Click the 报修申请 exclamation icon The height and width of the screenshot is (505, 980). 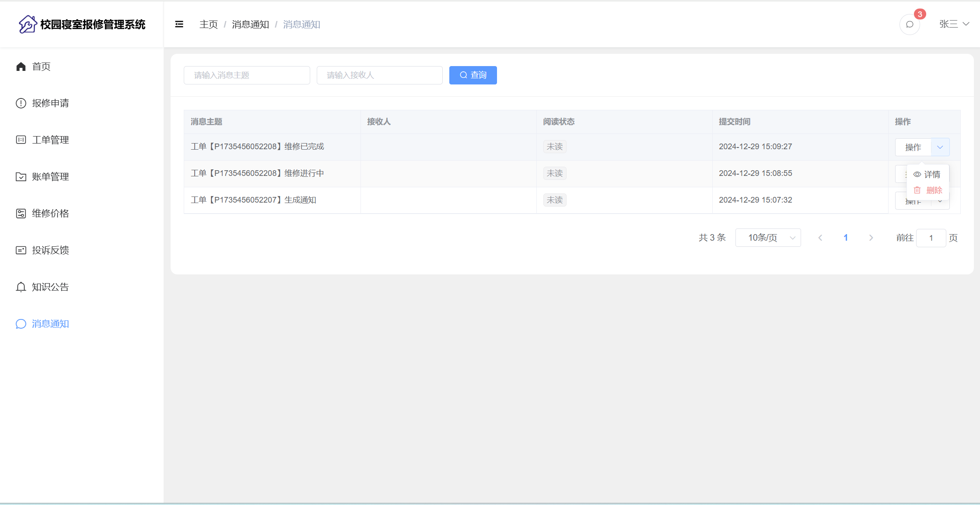coord(21,103)
